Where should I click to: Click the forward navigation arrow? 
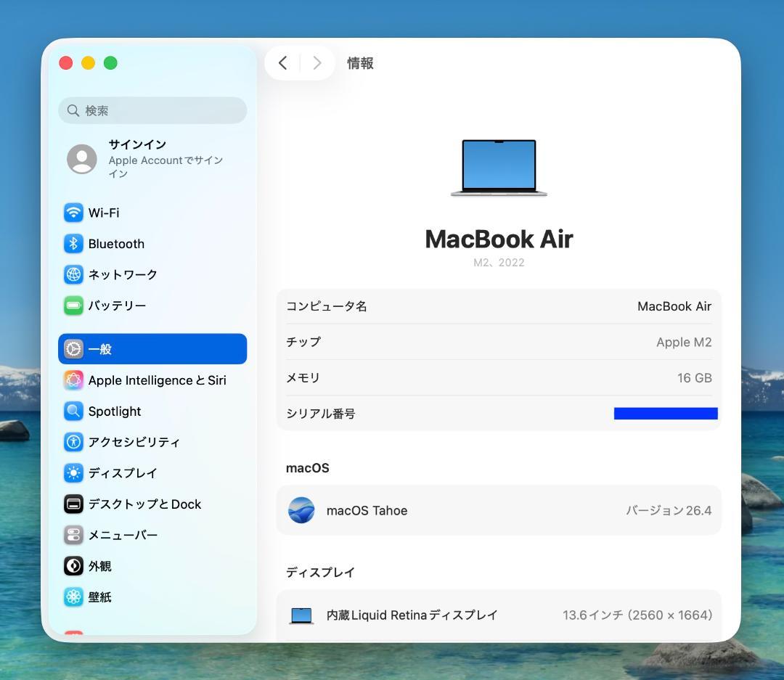coord(317,63)
